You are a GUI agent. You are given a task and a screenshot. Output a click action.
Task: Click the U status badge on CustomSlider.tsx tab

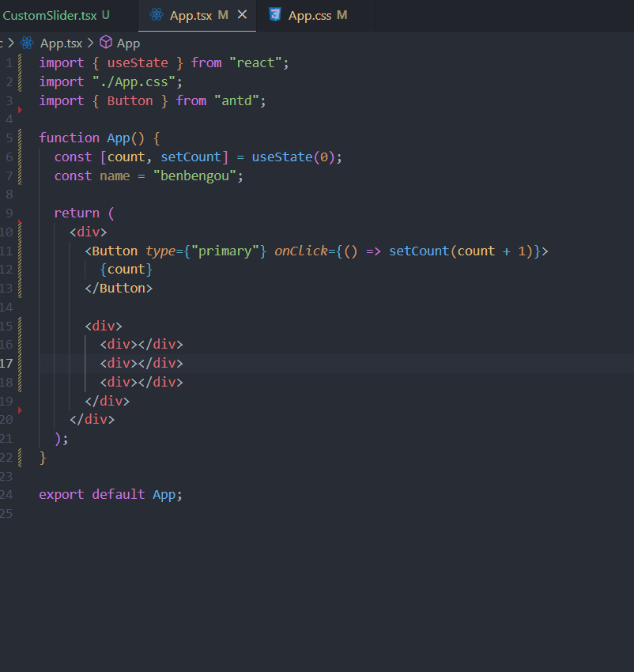[105, 15]
